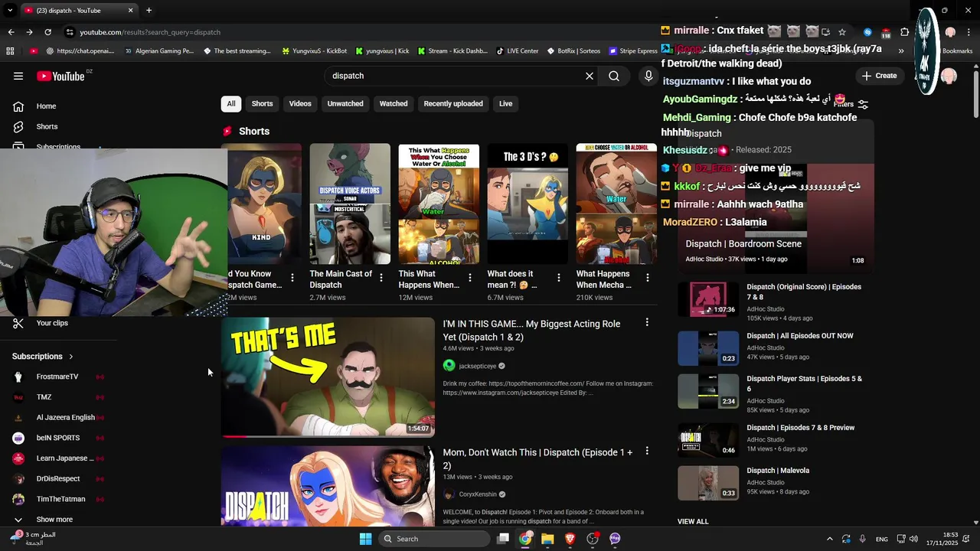Image resolution: width=980 pixels, height=551 pixels.
Task: Open beIN SPORTS subscription
Action: [58, 438]
